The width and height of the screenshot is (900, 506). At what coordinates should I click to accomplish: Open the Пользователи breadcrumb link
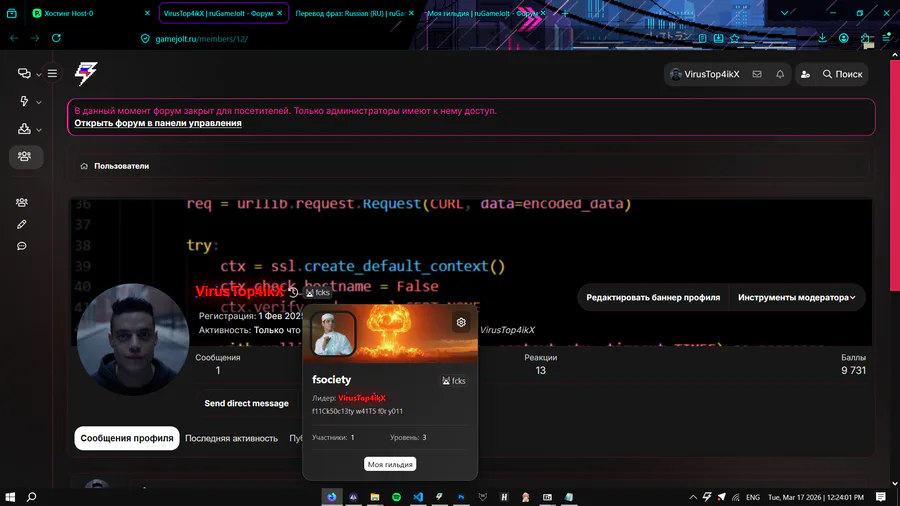coord(122,166)
